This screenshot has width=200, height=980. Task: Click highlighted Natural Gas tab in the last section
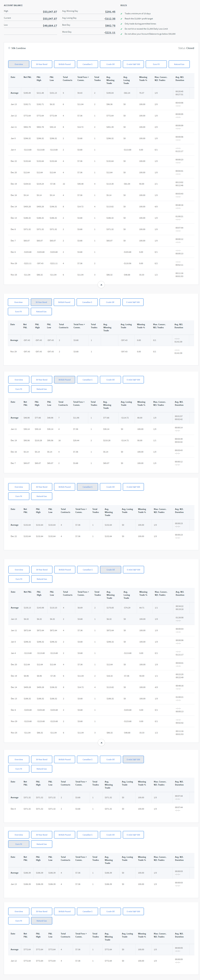pyautogui.click(x=42, y=921)
